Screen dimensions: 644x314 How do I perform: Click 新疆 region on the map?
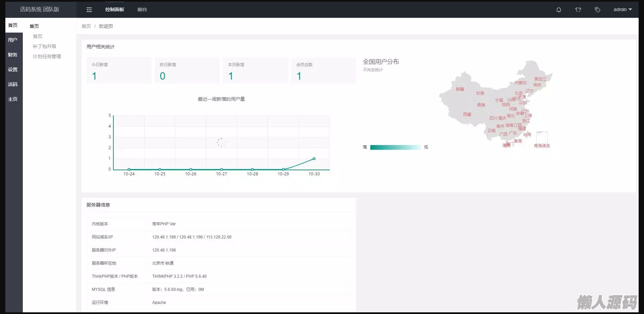point(460,89)
